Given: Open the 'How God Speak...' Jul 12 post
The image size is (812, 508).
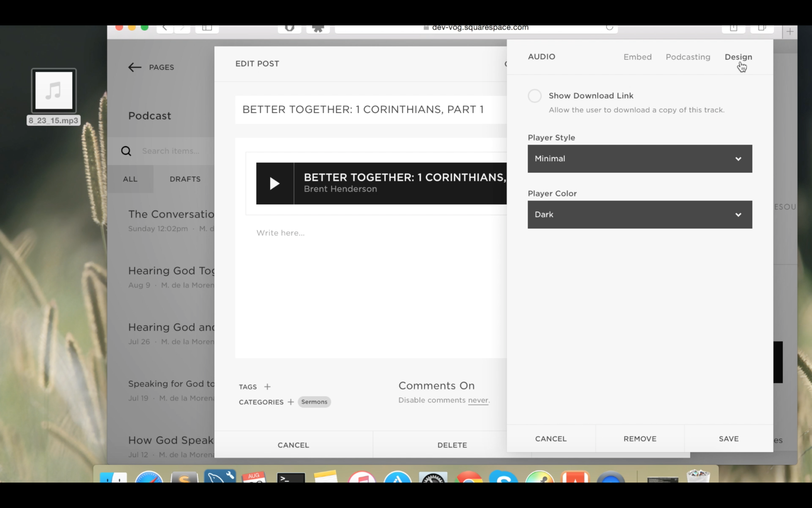Looking at the screenshot, I should point(171,447).
